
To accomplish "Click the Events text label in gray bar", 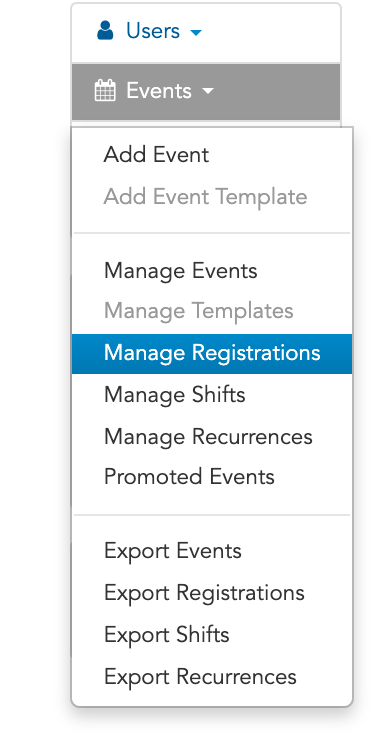I will click(159, 91).
